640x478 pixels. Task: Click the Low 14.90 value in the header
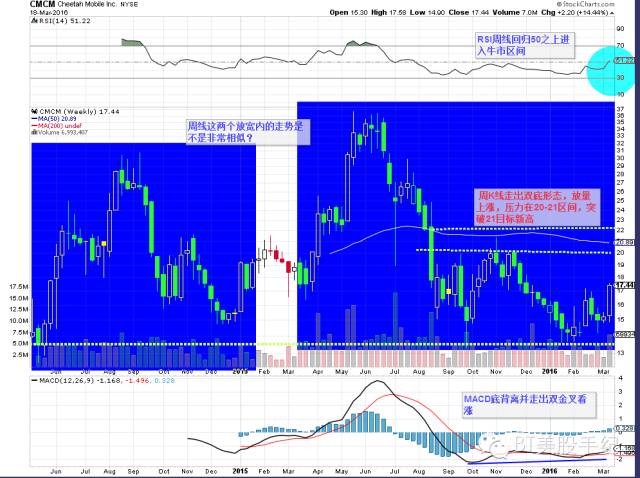(x=427, y=13)
